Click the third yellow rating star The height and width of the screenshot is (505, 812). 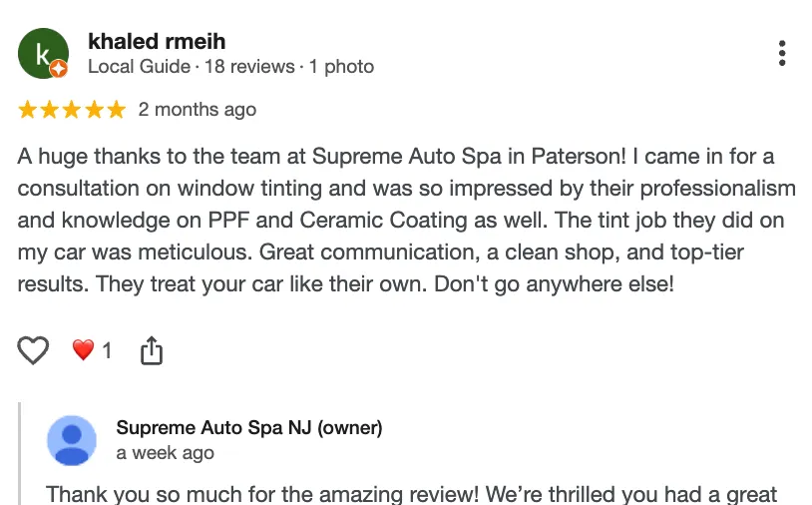(72, 110)
